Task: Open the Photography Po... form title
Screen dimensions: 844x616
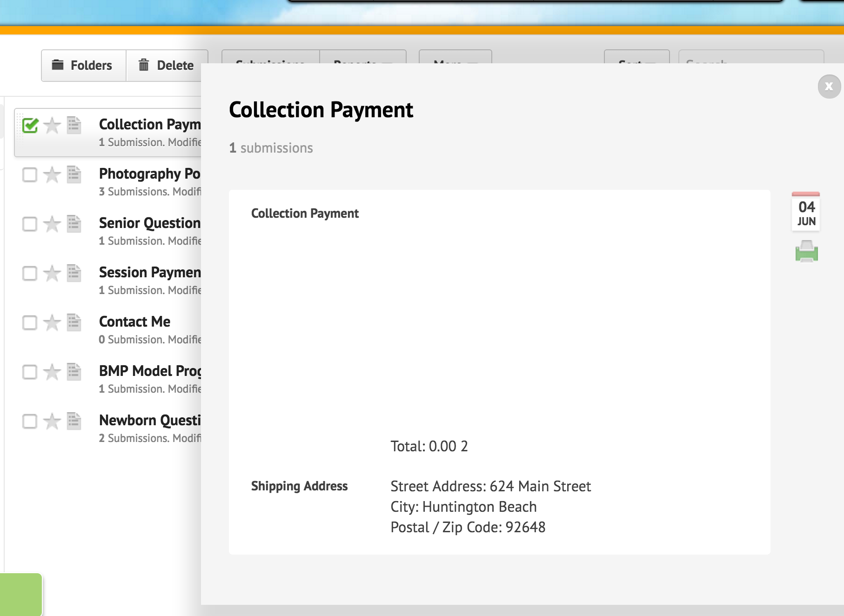Action: tap(150, 174)
